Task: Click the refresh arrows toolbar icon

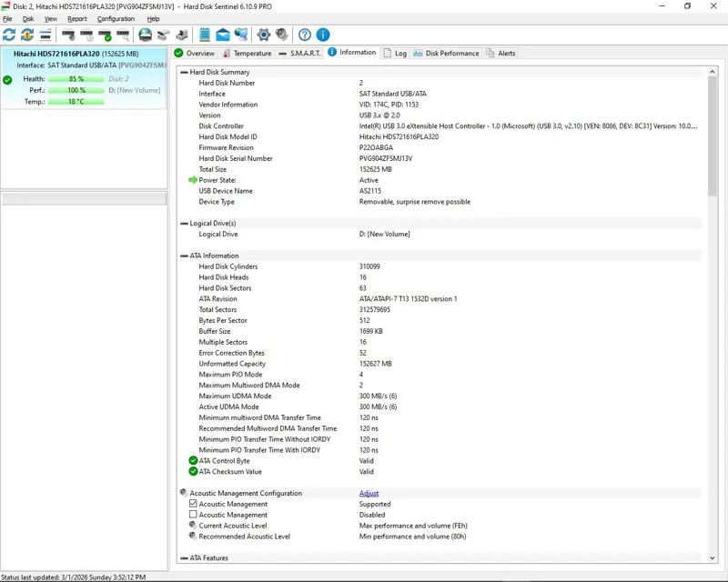Action: [9, 35]
